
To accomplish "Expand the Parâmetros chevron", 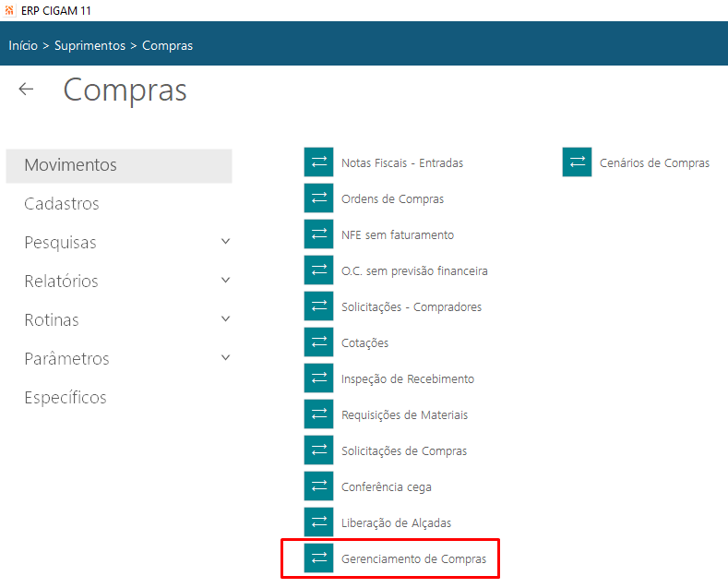I will pos(226,357).
